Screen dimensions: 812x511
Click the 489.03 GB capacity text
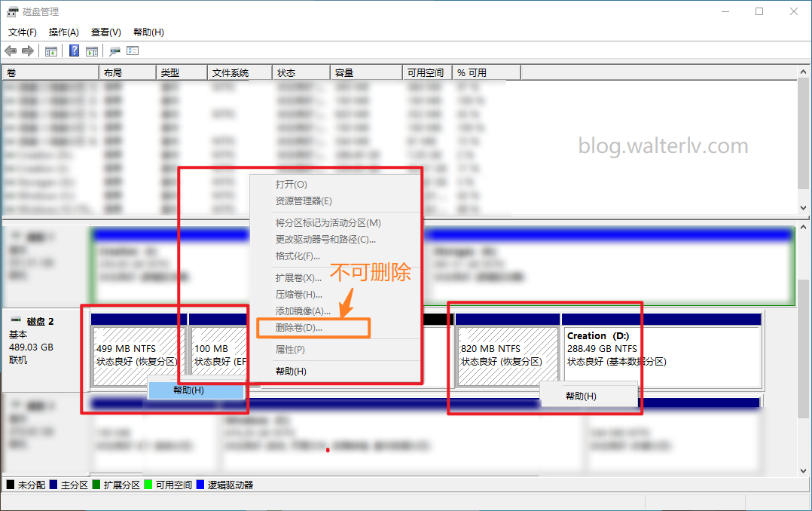pyautogui.click(x=31, y=347)
